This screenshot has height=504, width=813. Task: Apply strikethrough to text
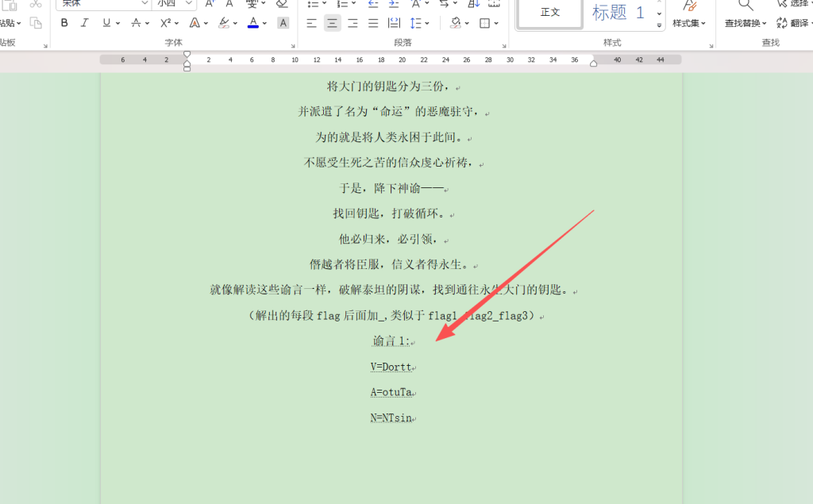coord(136,23)
